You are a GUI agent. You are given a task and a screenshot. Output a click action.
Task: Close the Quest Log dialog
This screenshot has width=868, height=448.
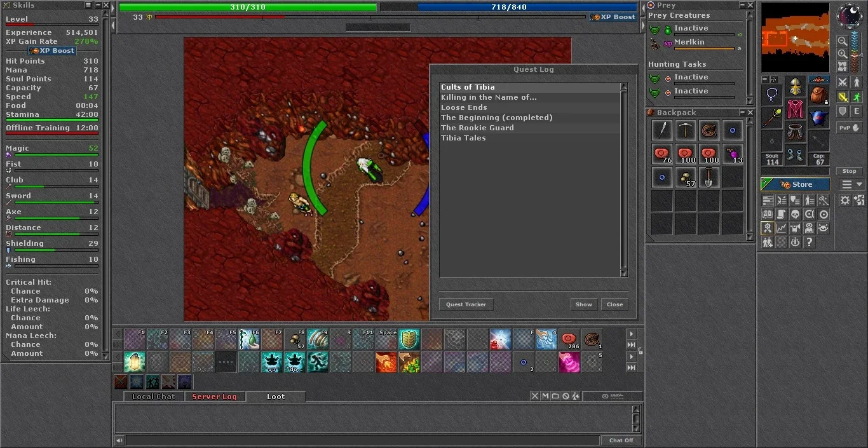point(615,304)
